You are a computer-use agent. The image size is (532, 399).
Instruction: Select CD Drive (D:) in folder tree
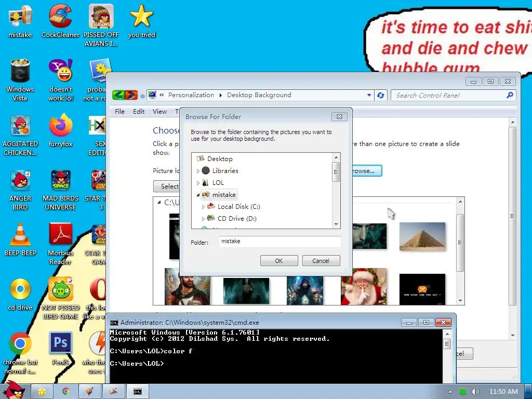pos(237,219)
